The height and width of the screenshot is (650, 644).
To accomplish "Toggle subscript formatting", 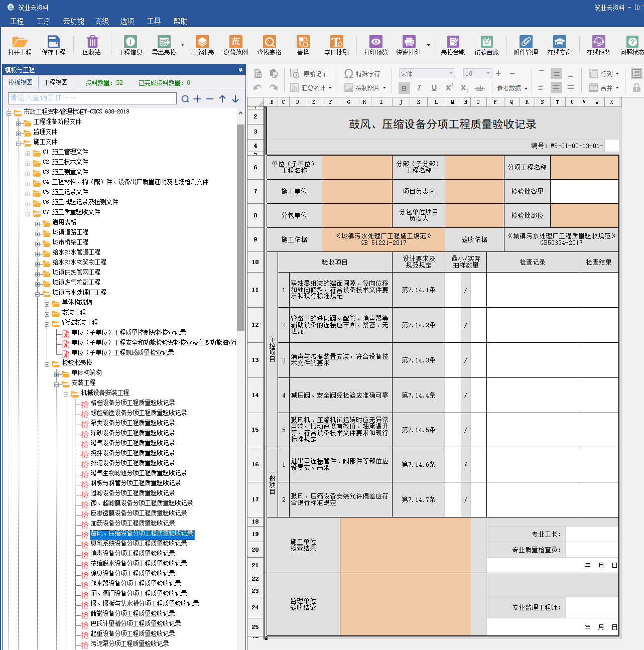I will (464, 88).
